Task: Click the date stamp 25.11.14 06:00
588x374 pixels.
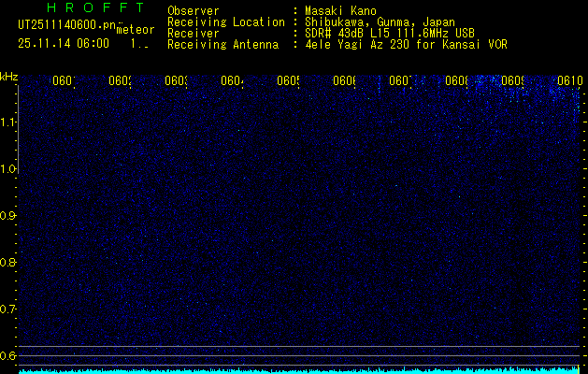Action: [x=64, y=43]
